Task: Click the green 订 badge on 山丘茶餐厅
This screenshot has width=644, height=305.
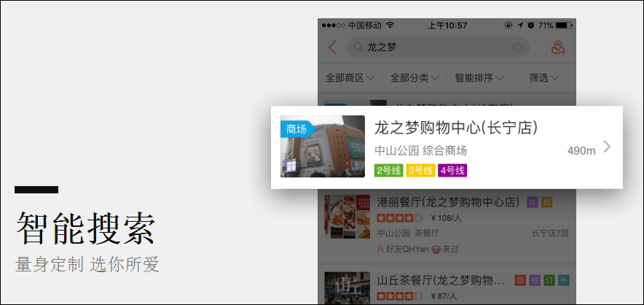Action: pos(549,281)
